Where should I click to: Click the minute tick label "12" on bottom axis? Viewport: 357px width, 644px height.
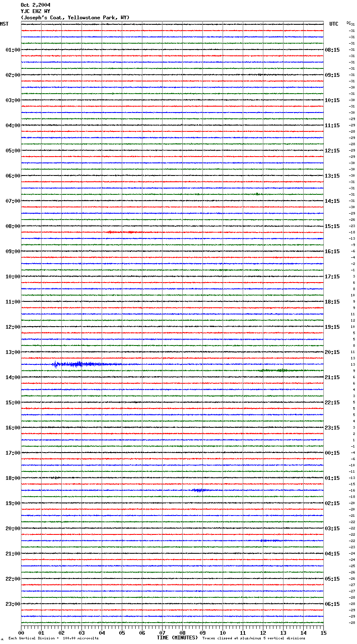click(263, 633)
